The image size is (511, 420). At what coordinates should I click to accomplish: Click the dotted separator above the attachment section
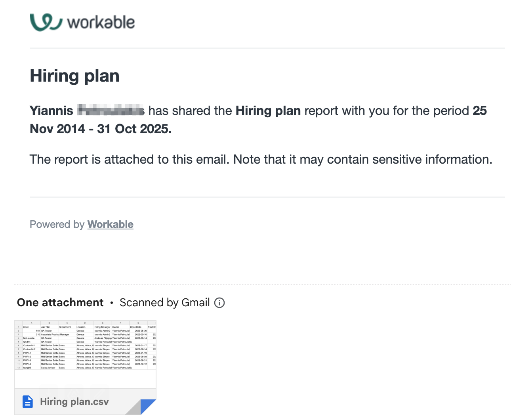[x=262, y=284]
